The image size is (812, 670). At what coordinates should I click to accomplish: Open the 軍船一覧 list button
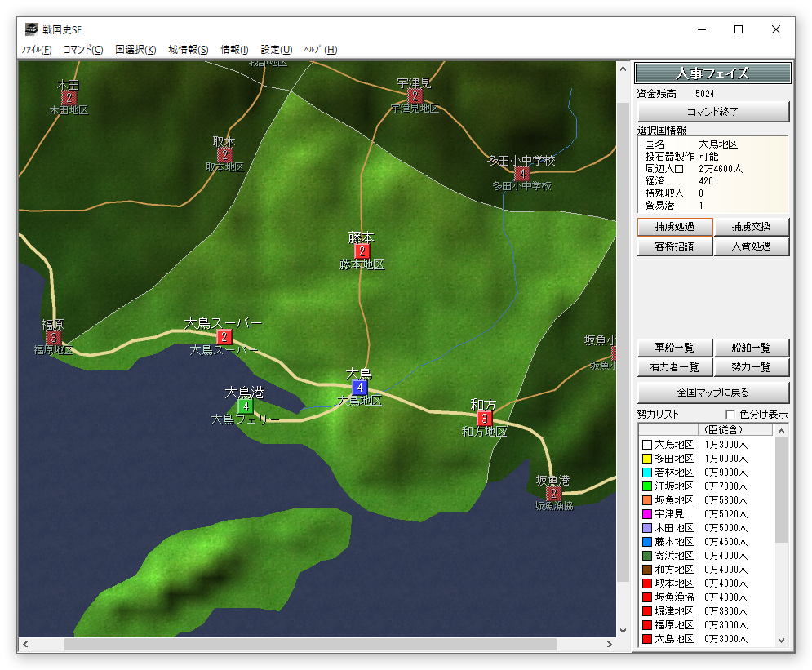(675, 348)
